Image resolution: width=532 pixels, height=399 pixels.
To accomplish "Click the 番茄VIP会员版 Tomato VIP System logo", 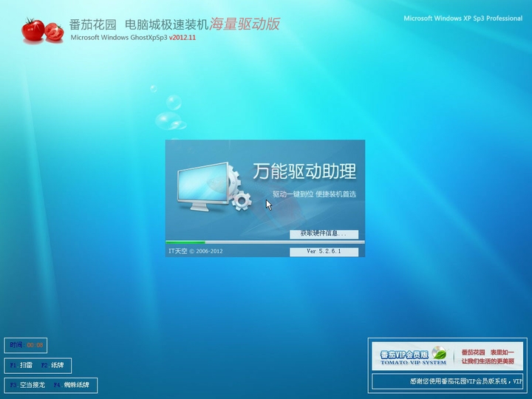I will coord(403,356).
